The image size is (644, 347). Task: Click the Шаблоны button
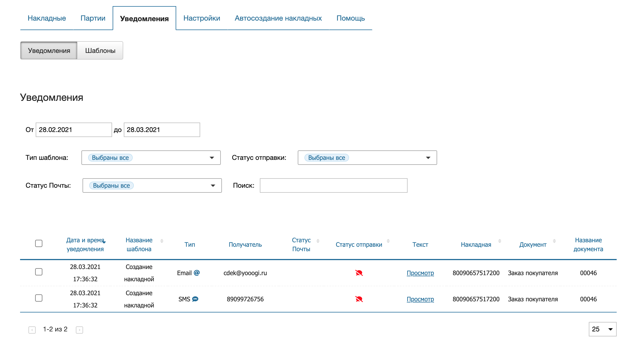[100, 50]
